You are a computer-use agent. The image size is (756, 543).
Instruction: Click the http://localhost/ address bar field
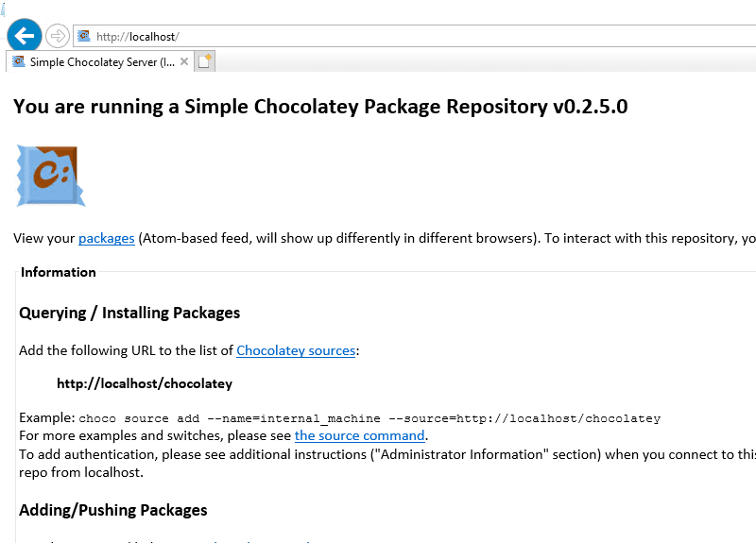tap(378, 37)
